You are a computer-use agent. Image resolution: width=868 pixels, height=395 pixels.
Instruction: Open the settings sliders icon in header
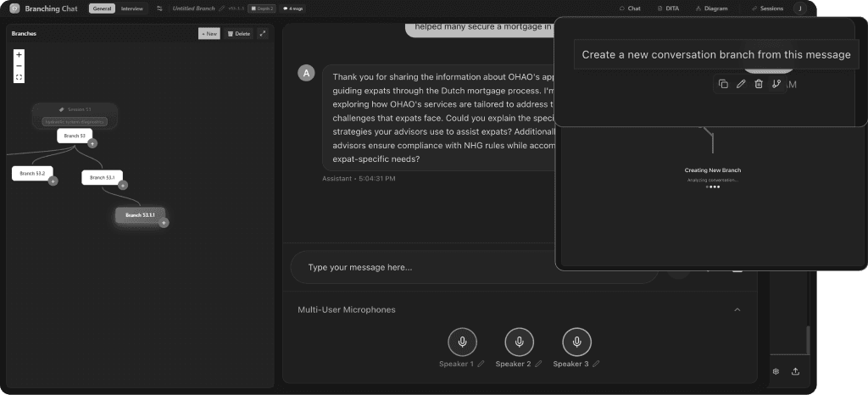click(x=160, y=8)
